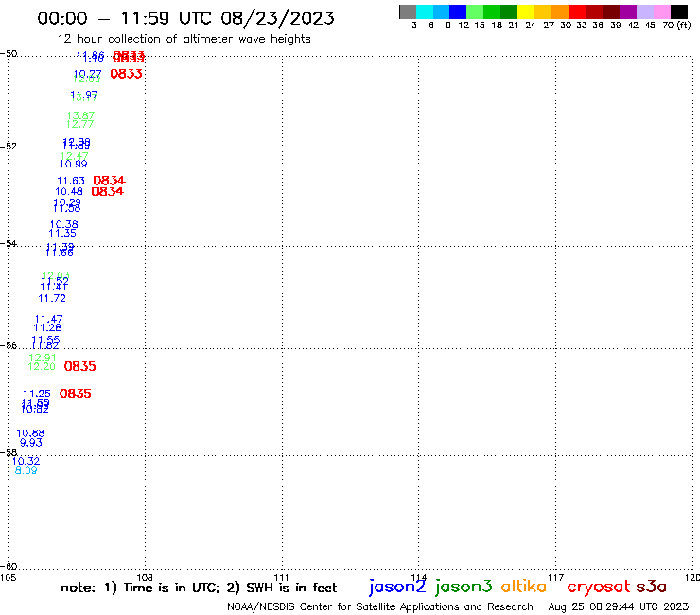This screenshot has width=700, height=615.
Task: Click the s3a satellite legend label
Action: pyautogui.click(x=651, y=587)
